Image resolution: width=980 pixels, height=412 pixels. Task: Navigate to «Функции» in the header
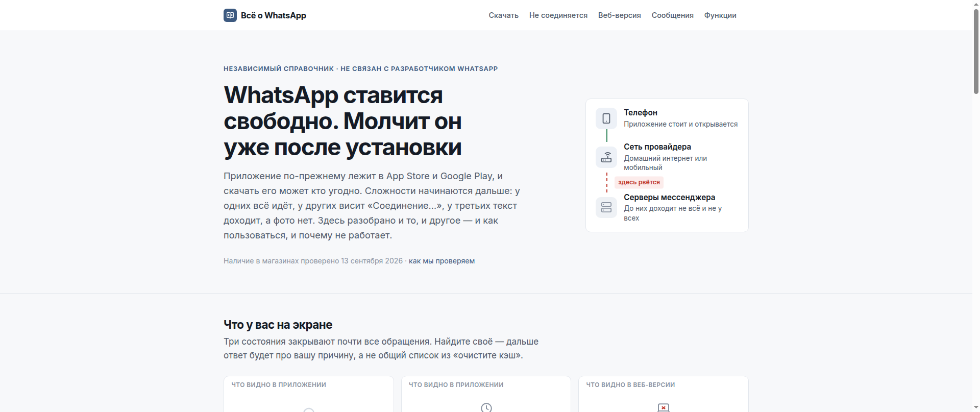click(720, 15)
